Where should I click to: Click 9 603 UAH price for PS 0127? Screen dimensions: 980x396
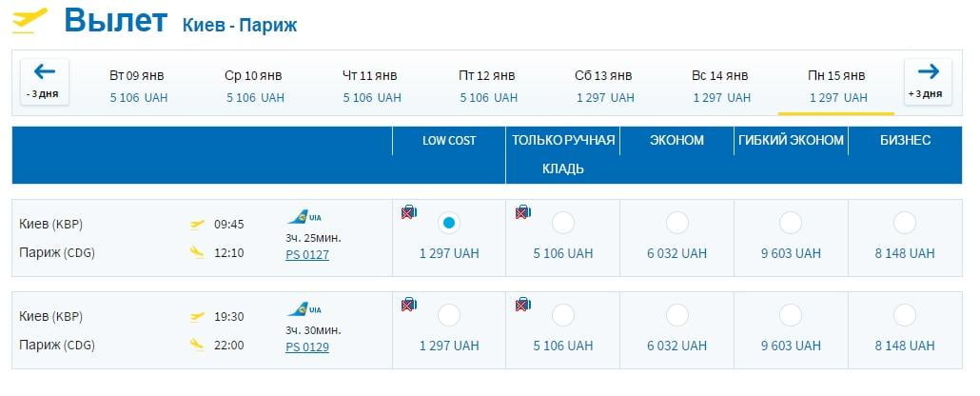(791, 254)
